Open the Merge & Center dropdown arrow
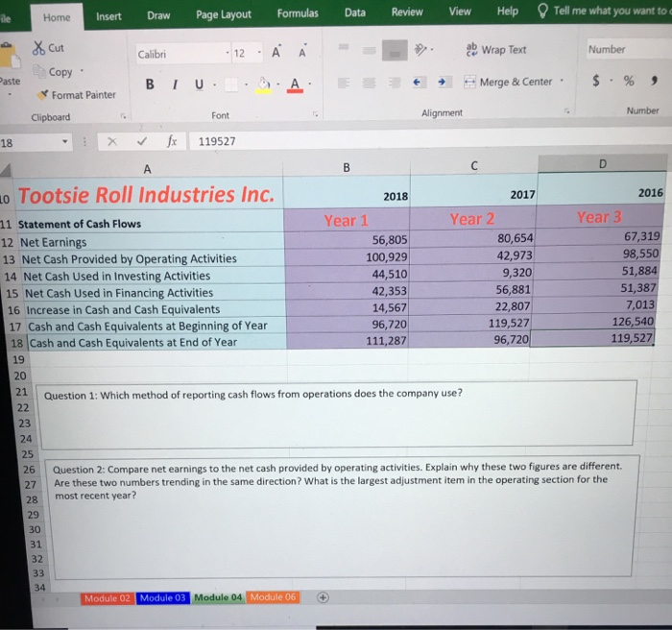672x630 pixels. tap(562, 81)
